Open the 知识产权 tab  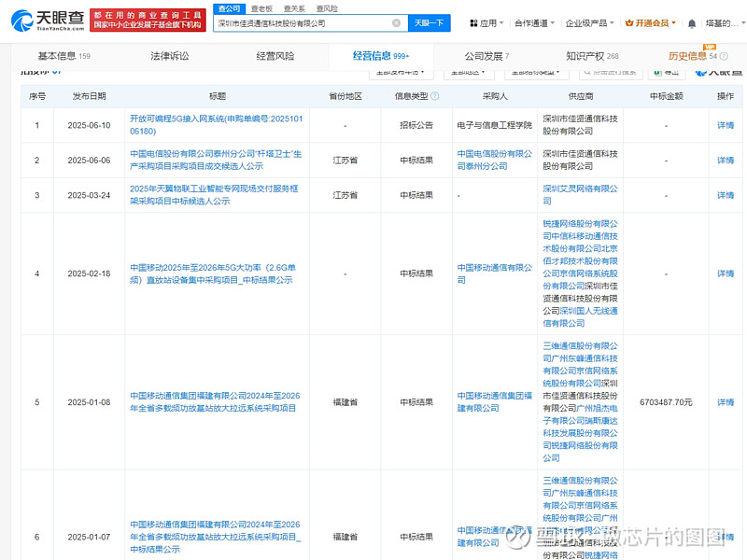coord(592,56)
